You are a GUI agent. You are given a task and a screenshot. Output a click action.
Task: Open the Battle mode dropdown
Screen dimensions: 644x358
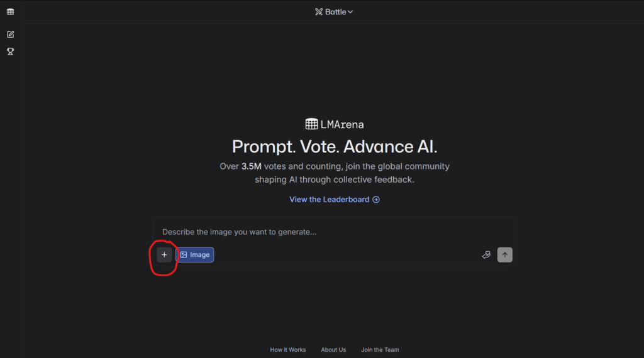(x=335, y=12)
